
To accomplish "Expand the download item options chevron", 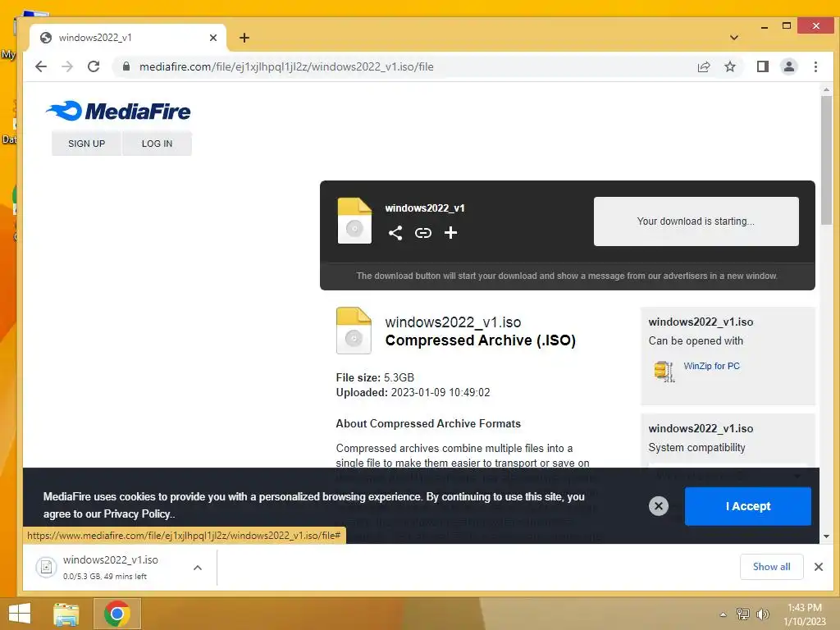I will [198, 568].
